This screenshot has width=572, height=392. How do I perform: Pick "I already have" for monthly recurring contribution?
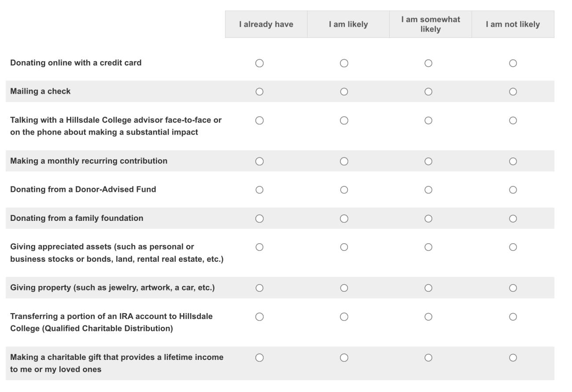click(259, 161)
